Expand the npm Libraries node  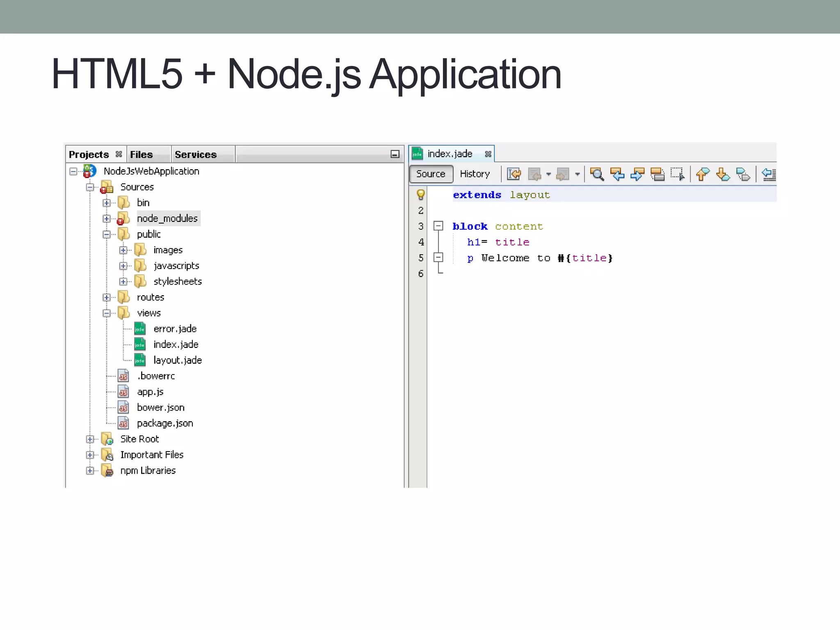90,471
